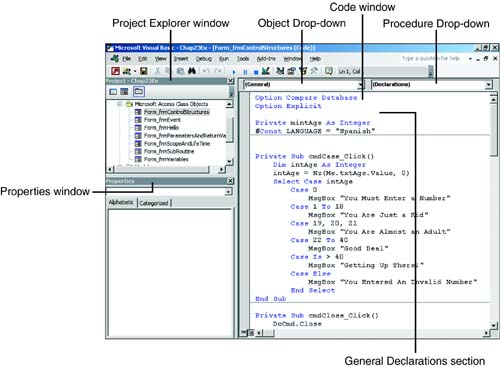Click the Object Browser toolbar icon
The width and height of the screenshot is (500, 367).
[303, 71]
